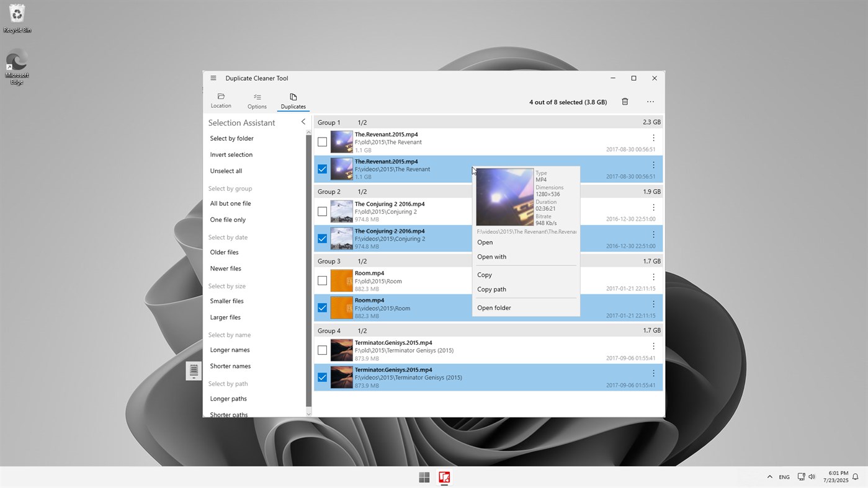The height and width of the screenshot is (488, 868).
Task: Click the Revenant video preview thumbnail
Action: 504,196
